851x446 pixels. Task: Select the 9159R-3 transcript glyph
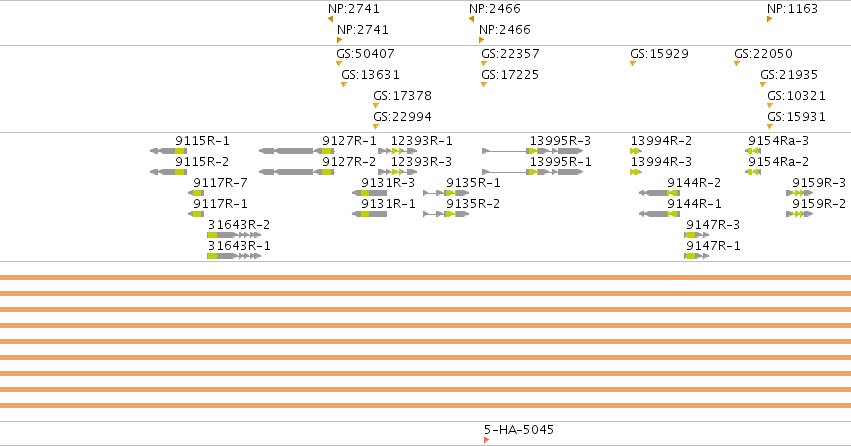coord(799,193)
